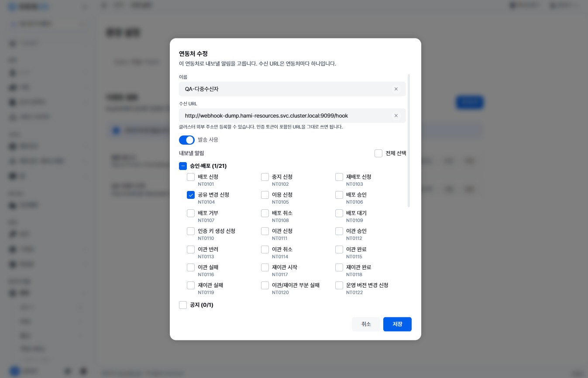Screen dimensions: 588x378
Task: Check the 이관 승인 NT0112 checkbox
Action: click(x=339, y=231)
